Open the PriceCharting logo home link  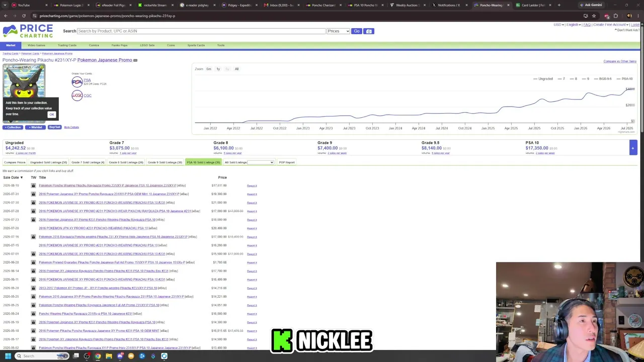click(x=28, y=31)
